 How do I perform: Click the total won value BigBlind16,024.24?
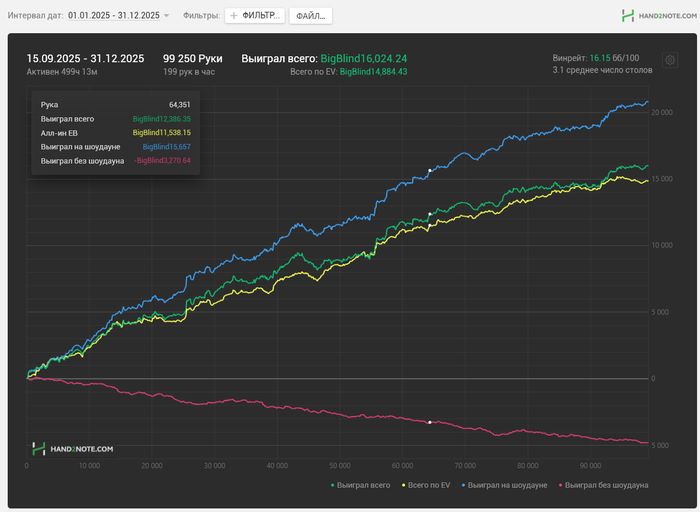[x=364, y=58]
